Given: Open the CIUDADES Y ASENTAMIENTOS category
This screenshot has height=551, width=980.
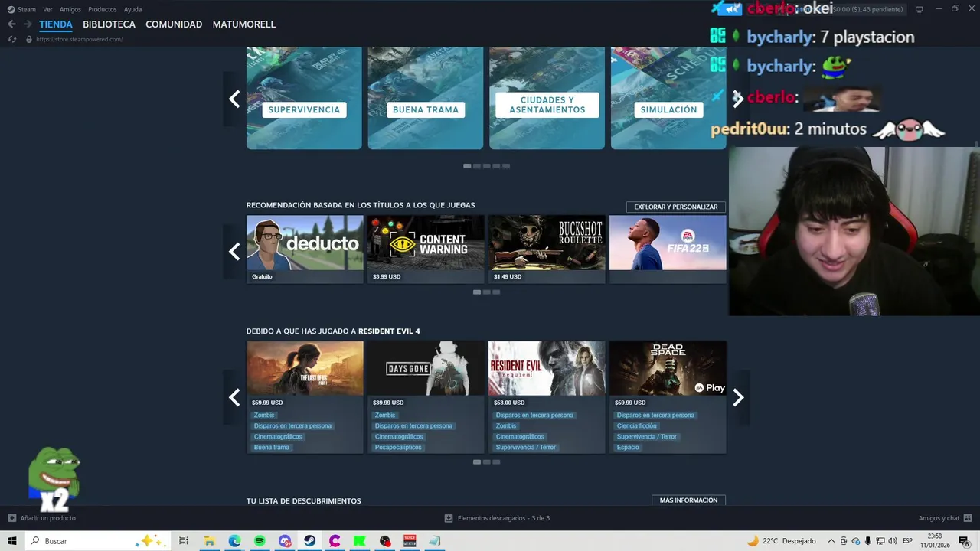Looking at the screenshot, I should [x=547, y=98].
